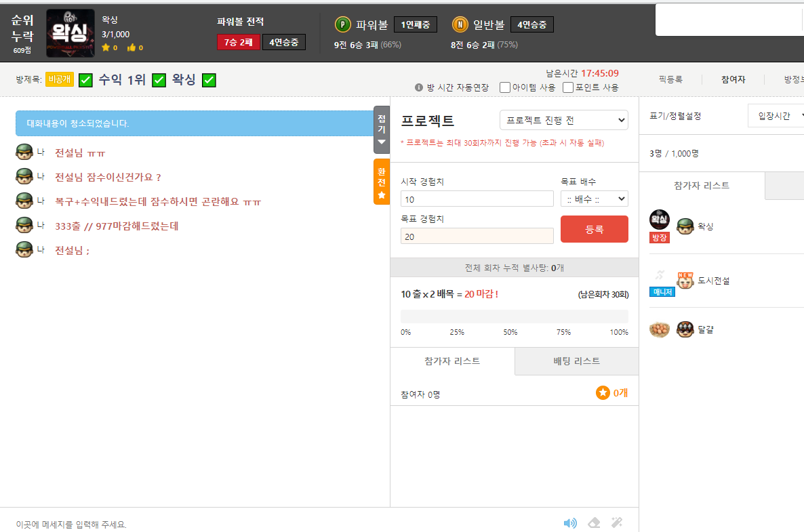804x532 pixels.
Task: Click the project progress bar
Action: pyautogui.click(x=515, y=316)
